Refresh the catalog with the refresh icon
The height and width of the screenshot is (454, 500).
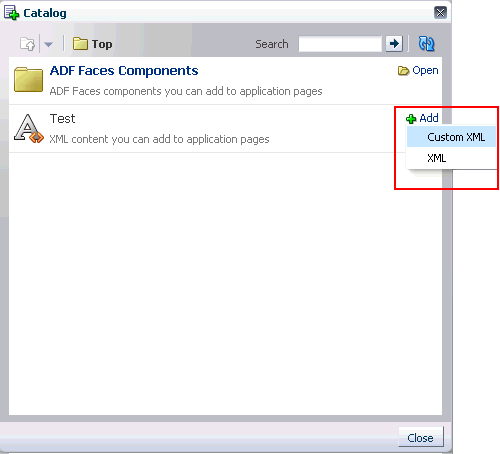click(x=426, y=44)
